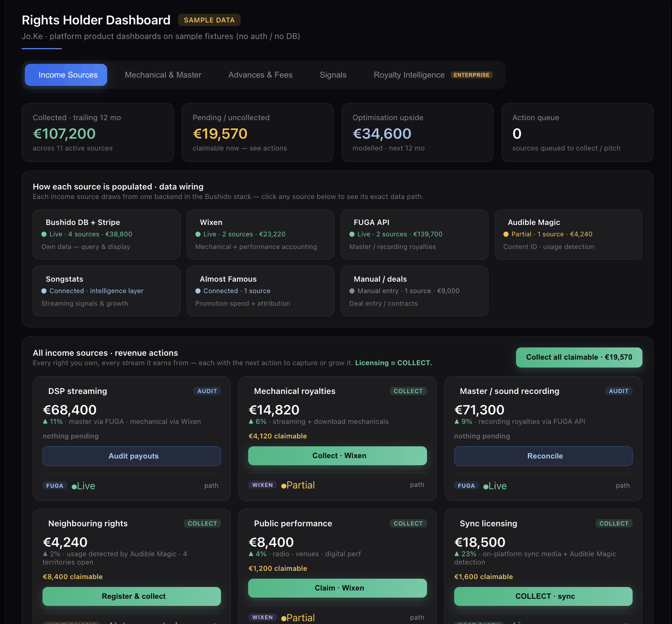This screenshot has width=672, height=624.
Task: Click the FUGA tag in DSP streaming card
Action: (55, 486)
